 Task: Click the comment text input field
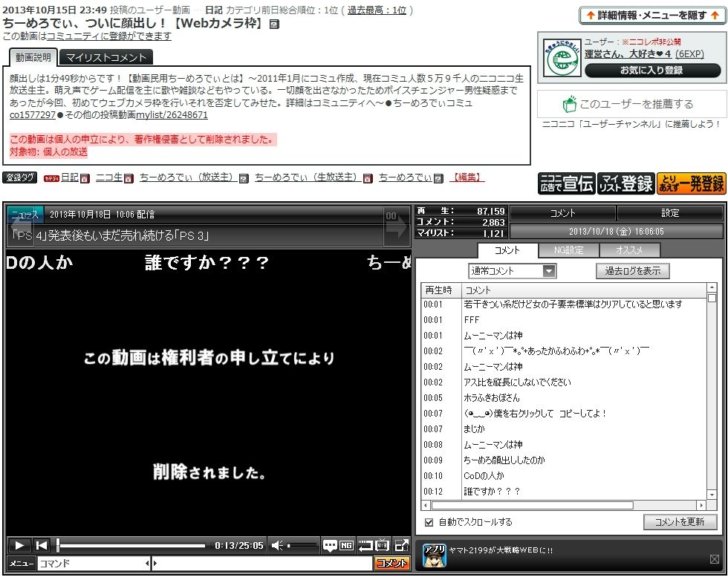(x=263, y=564)
